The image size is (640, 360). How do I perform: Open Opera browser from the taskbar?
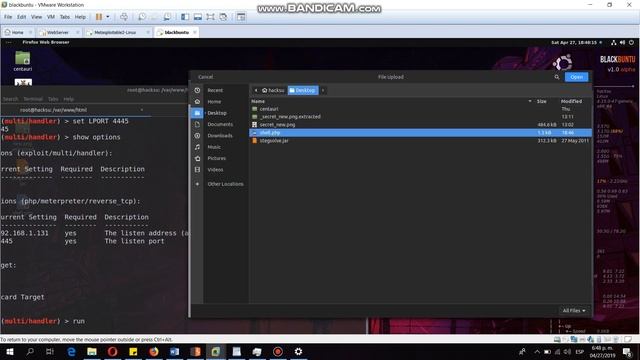click(113, 351)
